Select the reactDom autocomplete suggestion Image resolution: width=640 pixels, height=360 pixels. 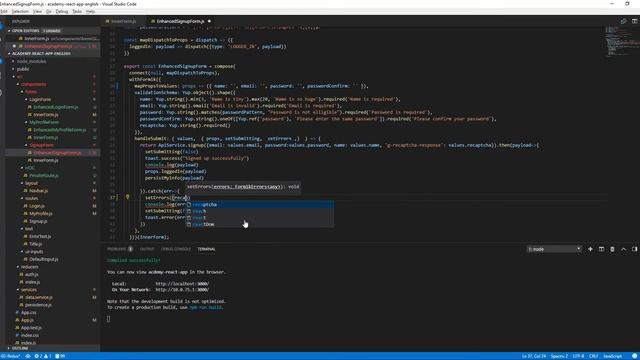coord(260,224)
